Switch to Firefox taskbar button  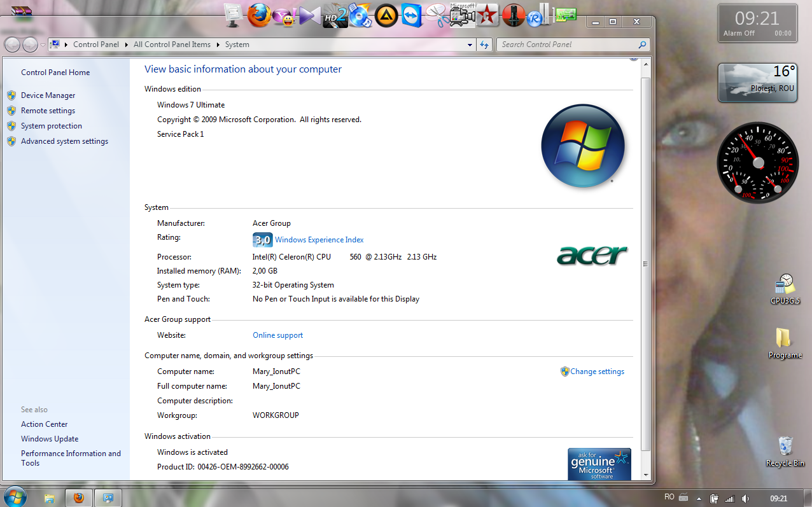click(x=78, y=498)
